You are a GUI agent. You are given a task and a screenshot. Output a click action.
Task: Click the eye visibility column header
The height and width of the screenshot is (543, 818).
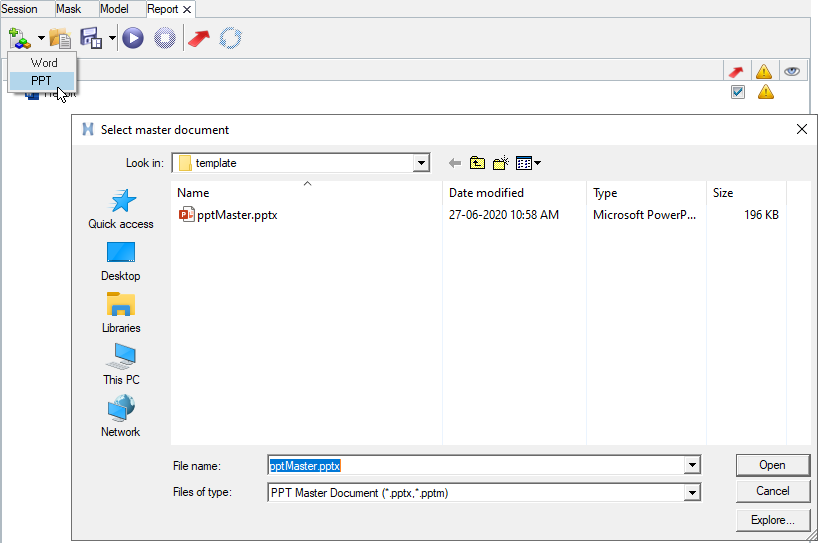click(x=792, y=71)
